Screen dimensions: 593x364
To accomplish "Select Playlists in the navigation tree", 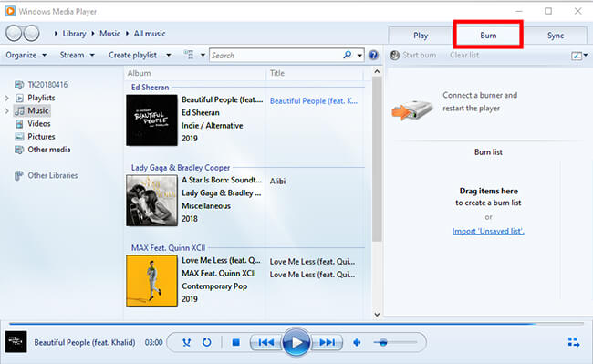I will tap(41, 98).
